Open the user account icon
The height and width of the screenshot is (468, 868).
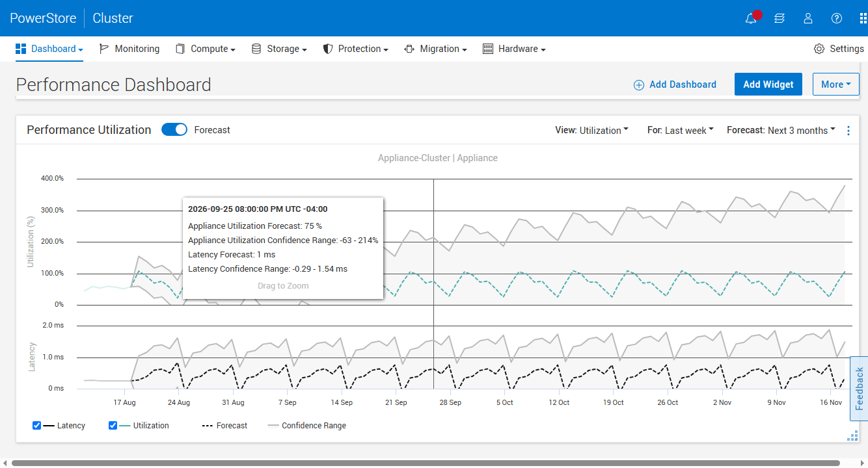tap(808, 18)
